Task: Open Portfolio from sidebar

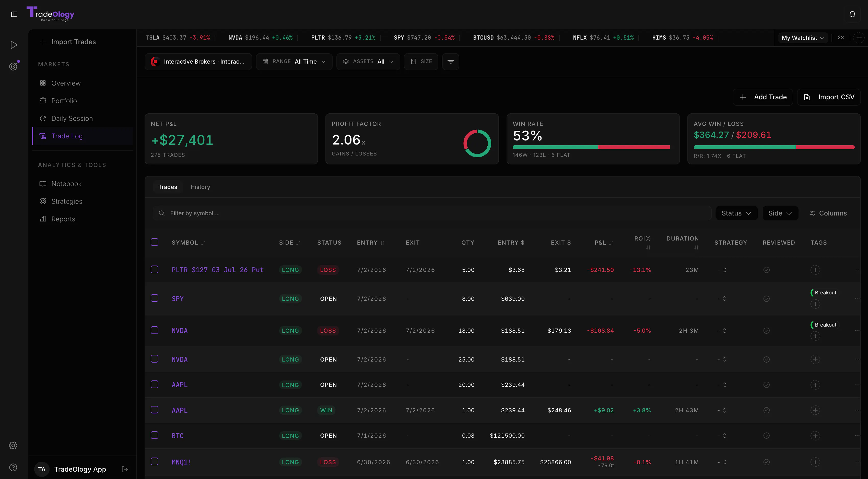Action: point(83,101)
